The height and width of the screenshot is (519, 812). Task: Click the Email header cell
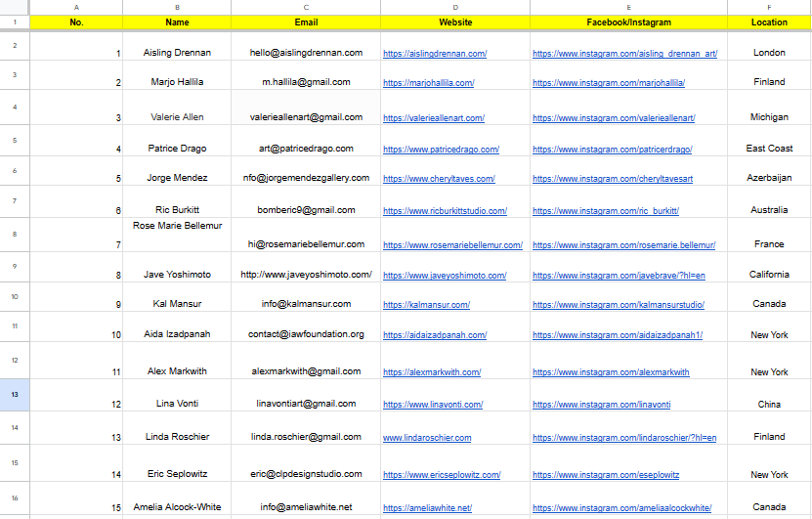click(x=306, y=22)
